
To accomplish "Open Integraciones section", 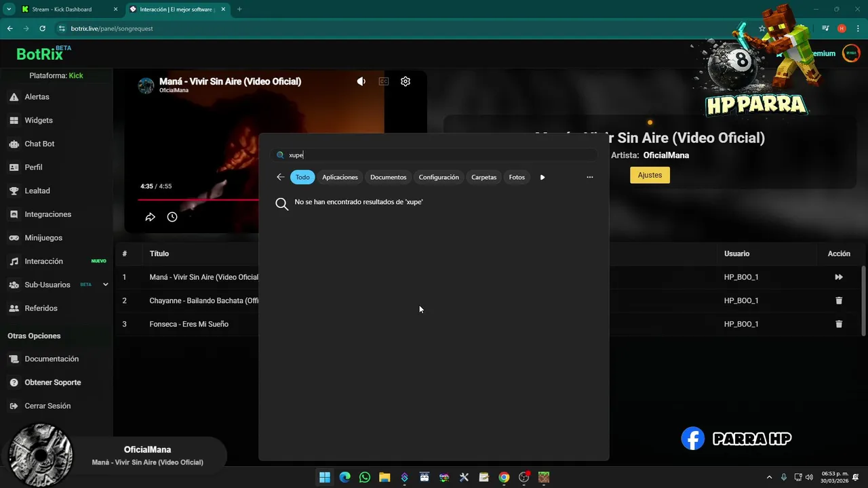I will pyautogui.click(x=47, y=214).
